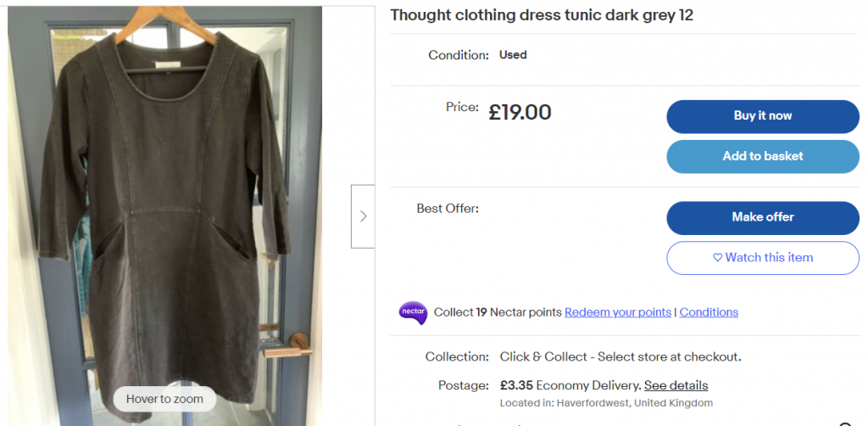
Task: Open the Nectar Conditions link
Action: pos(709,312)
